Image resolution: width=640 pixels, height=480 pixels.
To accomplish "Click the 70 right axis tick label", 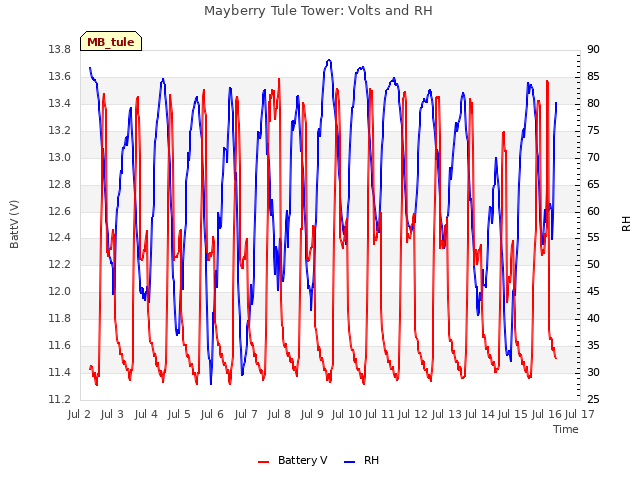I will [593, 157].
